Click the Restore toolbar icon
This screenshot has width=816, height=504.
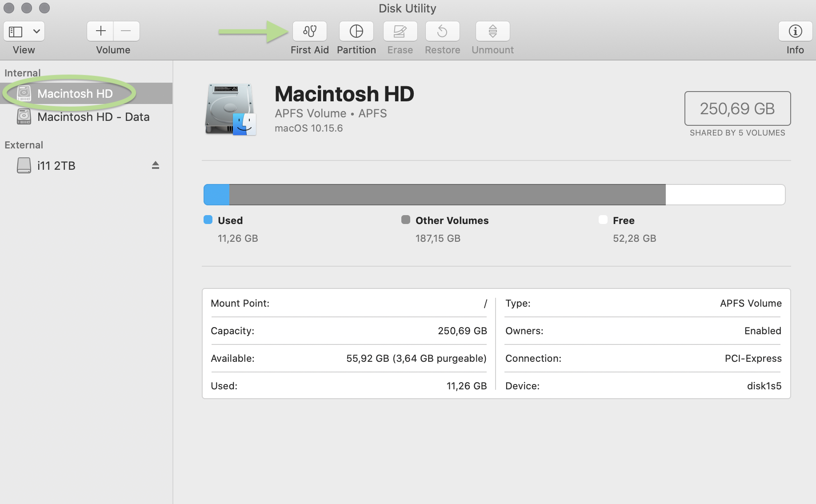(x=442, y=31)
